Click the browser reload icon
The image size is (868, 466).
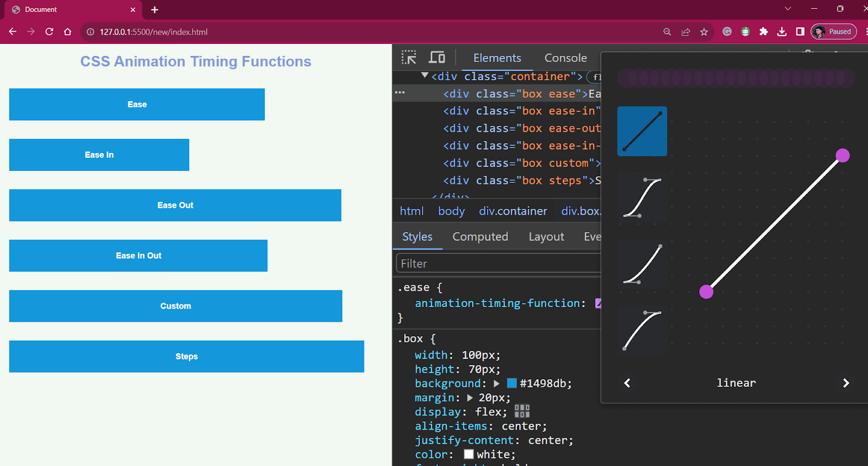point(49,31)
